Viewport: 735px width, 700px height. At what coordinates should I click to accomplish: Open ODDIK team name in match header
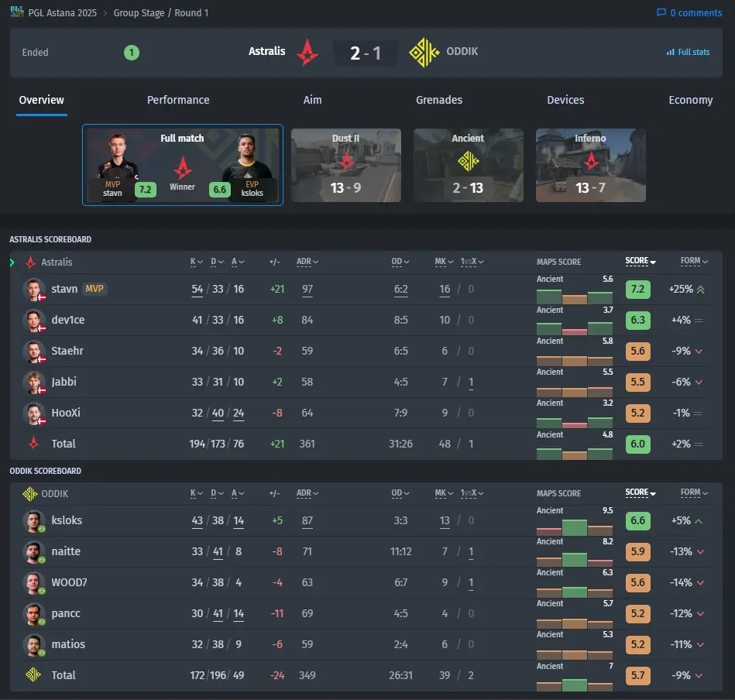coord(462,51)
